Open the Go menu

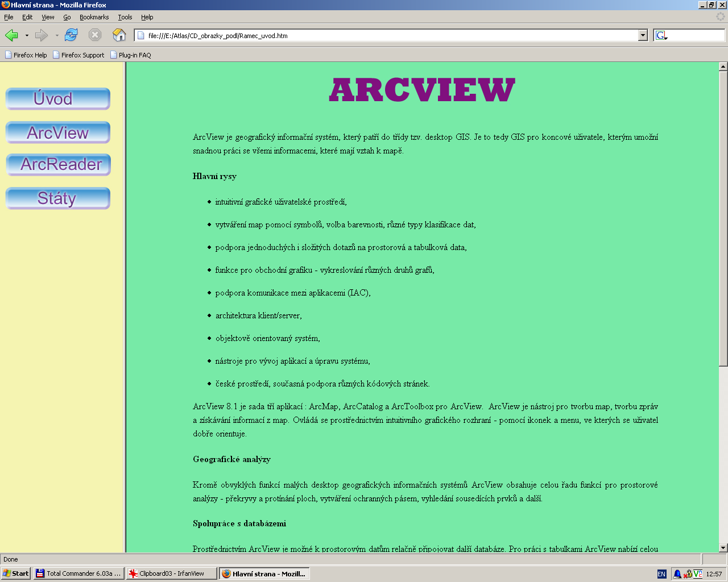(67, 17)
